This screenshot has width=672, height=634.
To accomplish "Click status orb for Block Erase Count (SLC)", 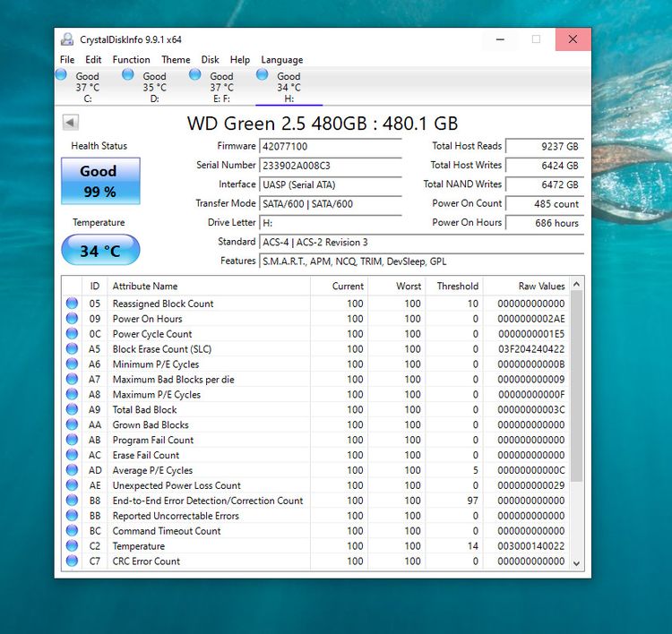I will (x=72, y=348).
